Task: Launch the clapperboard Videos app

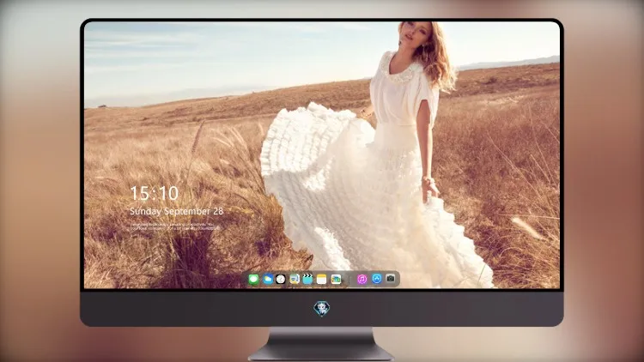Action: point(307,280)
